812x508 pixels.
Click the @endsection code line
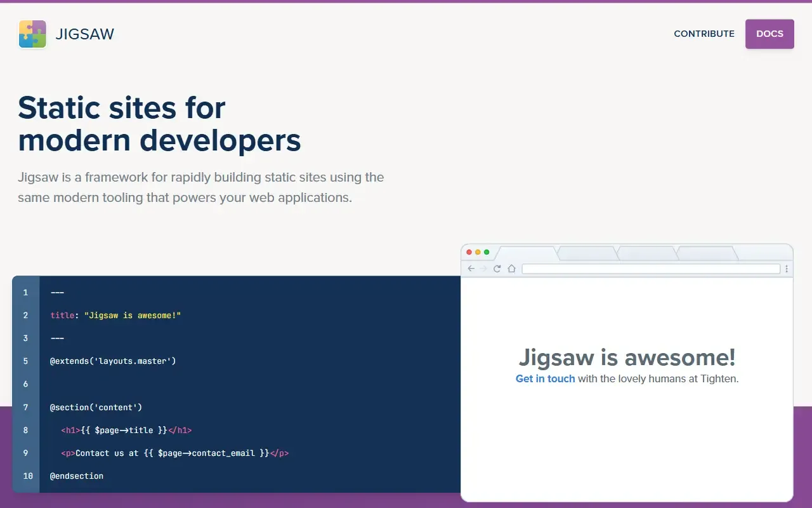[x=77, y=476]
